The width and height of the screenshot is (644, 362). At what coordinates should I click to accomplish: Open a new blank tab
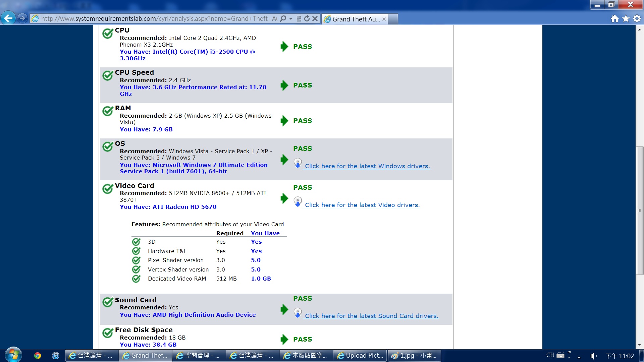[x=393, y=19]
